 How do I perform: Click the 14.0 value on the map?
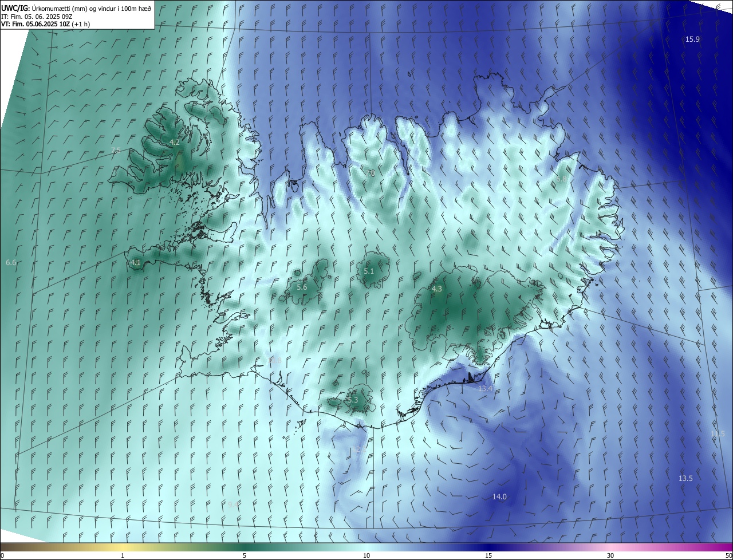499,496
